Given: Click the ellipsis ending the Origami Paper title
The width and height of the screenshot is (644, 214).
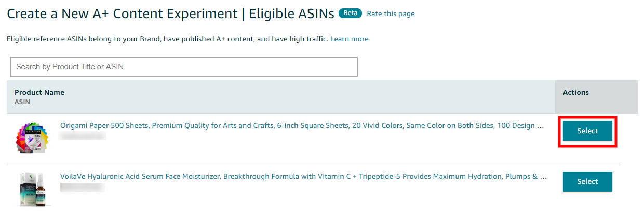Looking at the screenshot, I should coord(541,126).
